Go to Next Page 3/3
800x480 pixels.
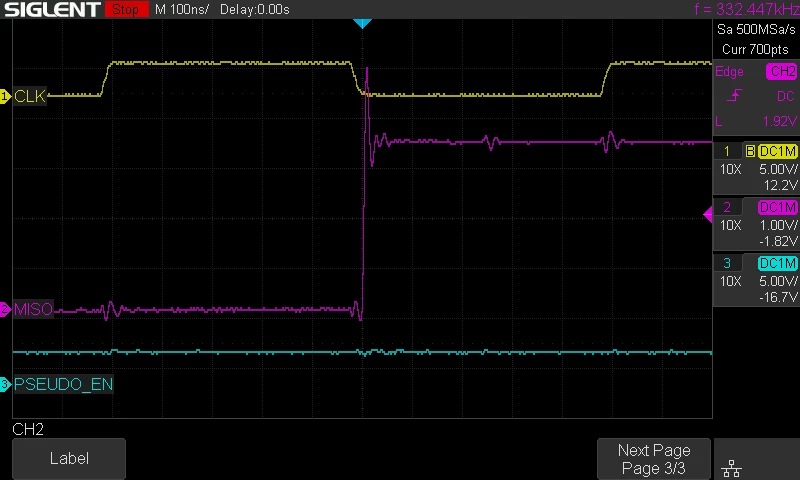pos(654,459)
